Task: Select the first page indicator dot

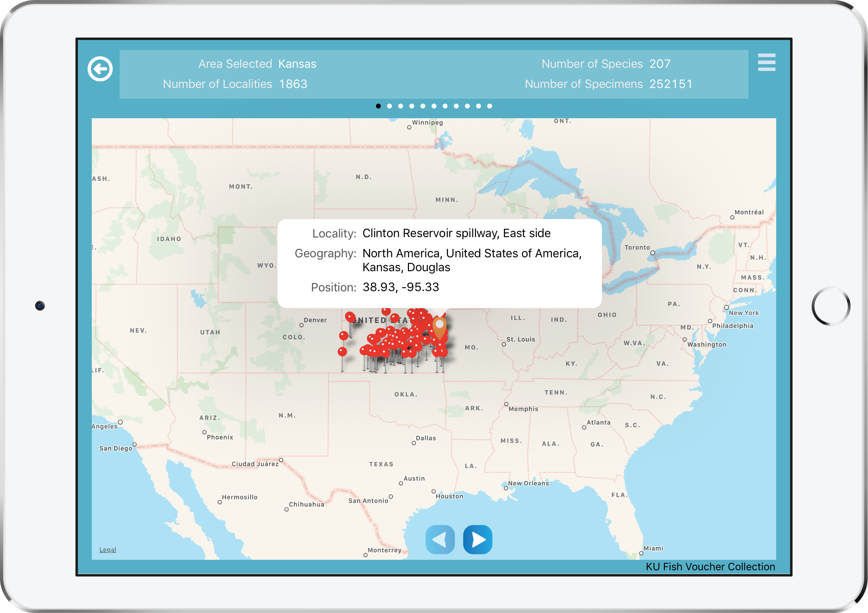Action: 378,106
